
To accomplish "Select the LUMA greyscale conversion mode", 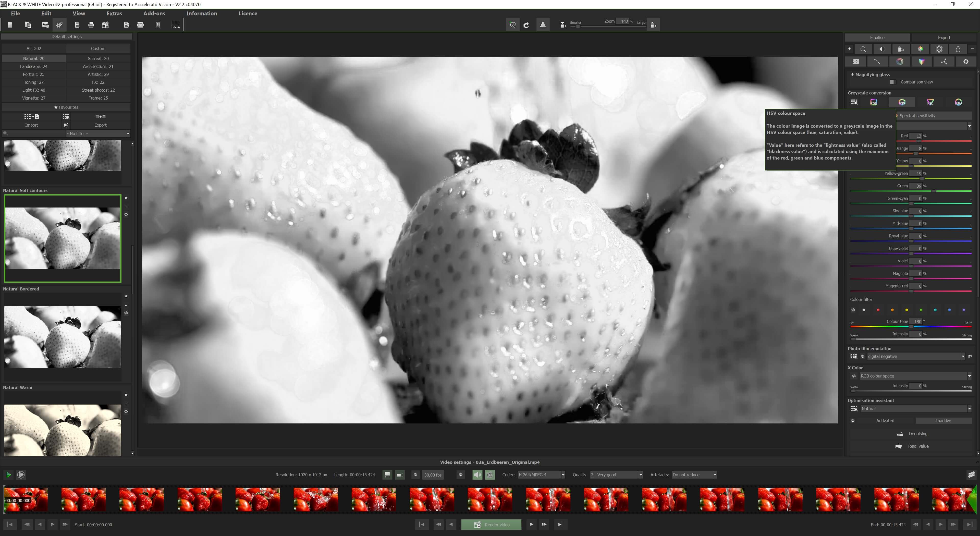I will (x=958, y=102).
